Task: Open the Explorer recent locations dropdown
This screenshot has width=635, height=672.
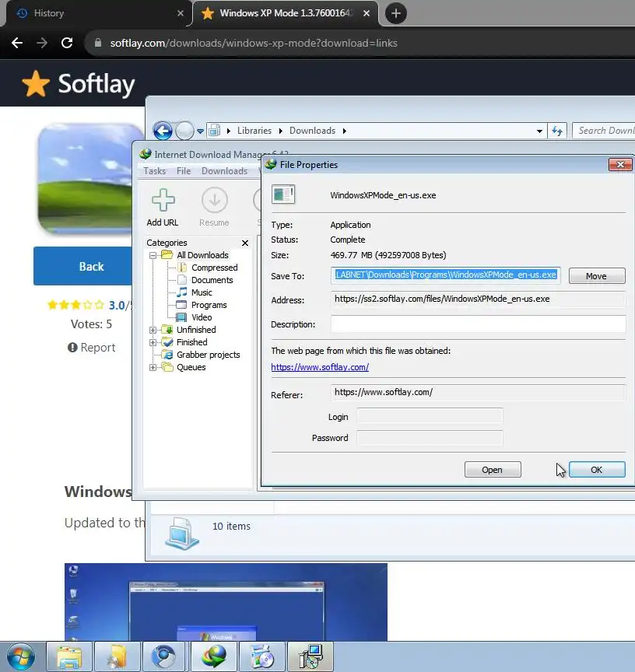Action: coord(200,131)
